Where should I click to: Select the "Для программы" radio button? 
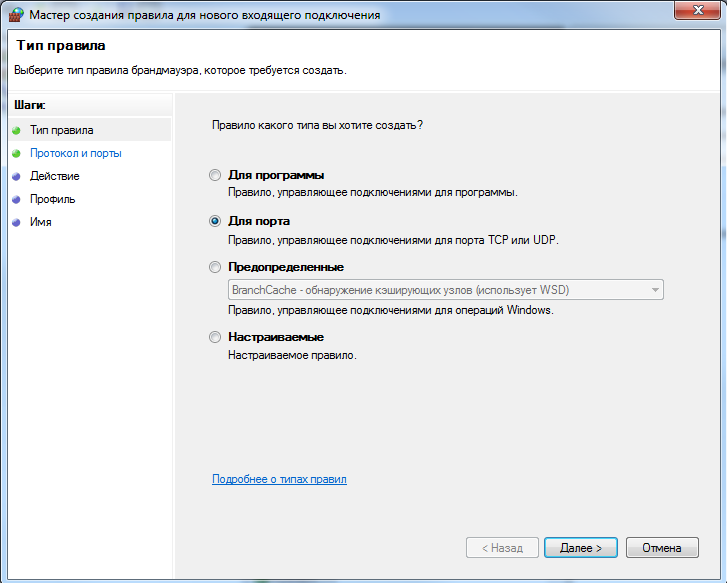tap(215, 175)
